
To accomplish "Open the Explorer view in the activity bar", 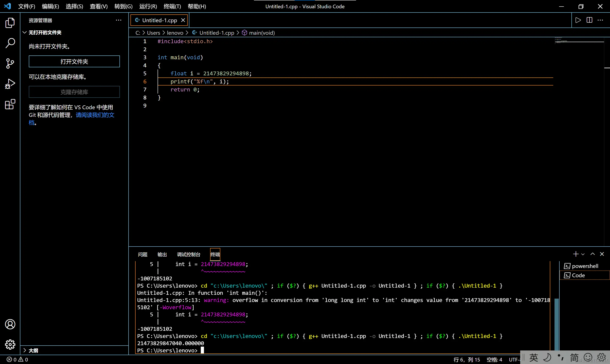I will 10,23.
